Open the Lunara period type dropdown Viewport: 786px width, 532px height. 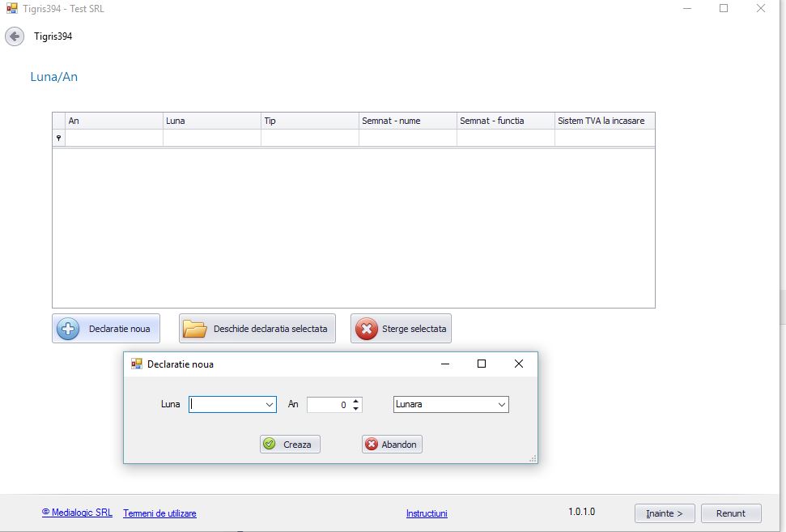tap(501, 404)
